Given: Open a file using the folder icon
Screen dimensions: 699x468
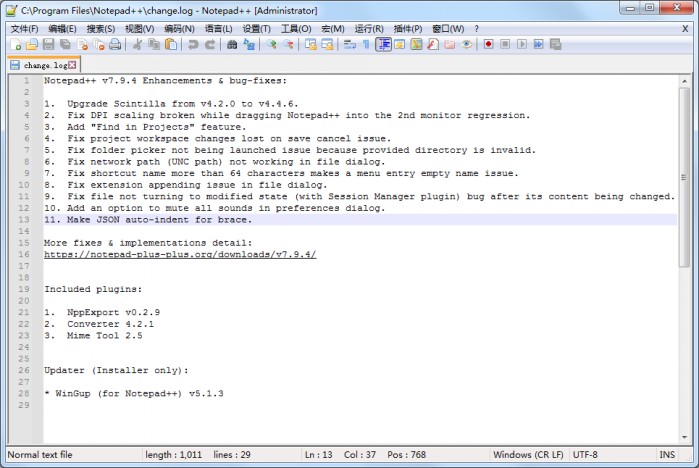Looking at the screenshot, I should point(32,45).
